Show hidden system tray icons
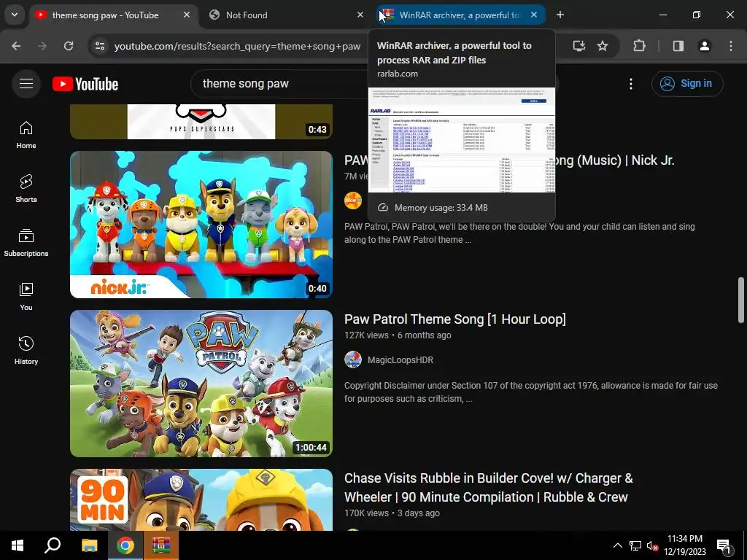 click(x=617, y=545)
